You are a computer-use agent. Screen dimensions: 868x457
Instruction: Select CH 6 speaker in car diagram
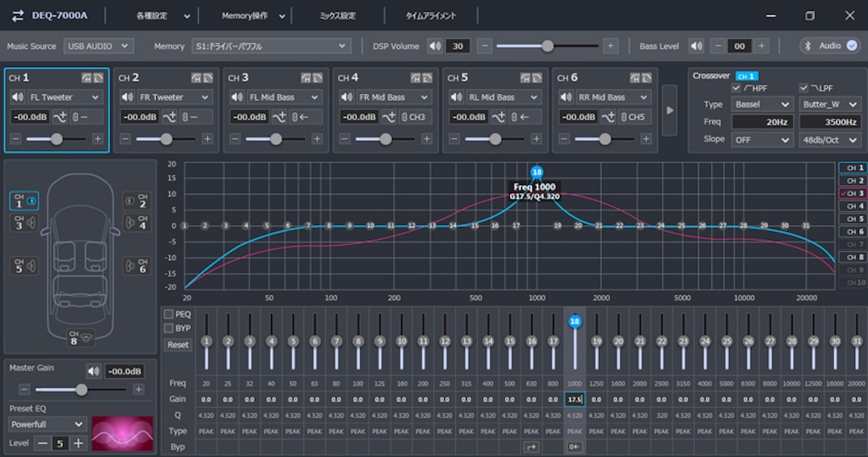(x=135, y=266)
